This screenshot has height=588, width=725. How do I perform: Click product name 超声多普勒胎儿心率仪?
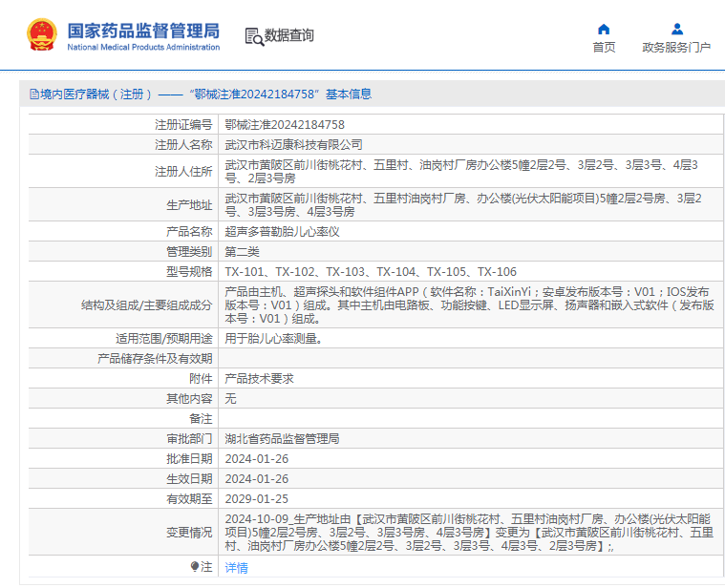(x=282, y=232)
